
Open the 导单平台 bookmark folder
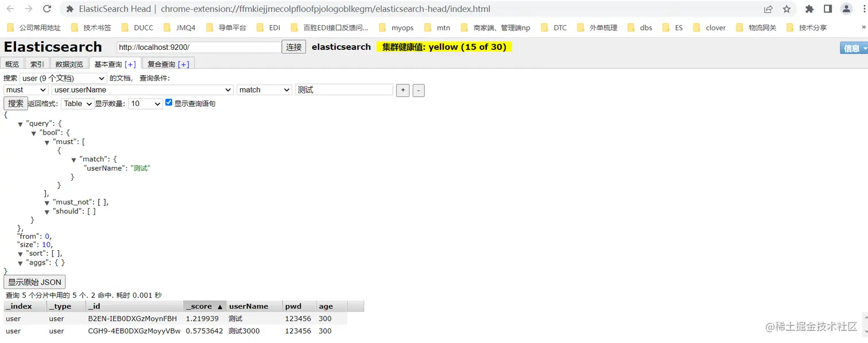(x=226, y=28)
